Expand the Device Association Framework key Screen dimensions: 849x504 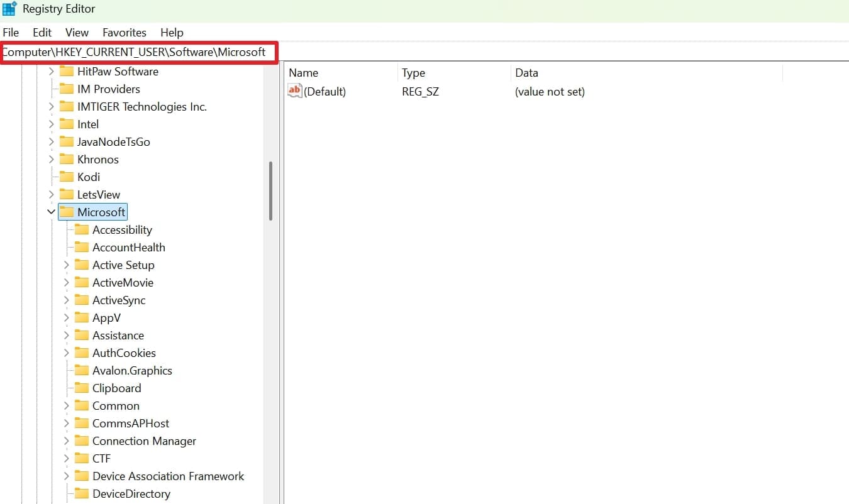67,476
